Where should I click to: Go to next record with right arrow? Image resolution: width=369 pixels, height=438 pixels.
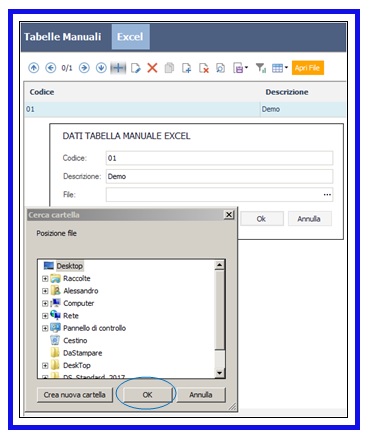84,68
